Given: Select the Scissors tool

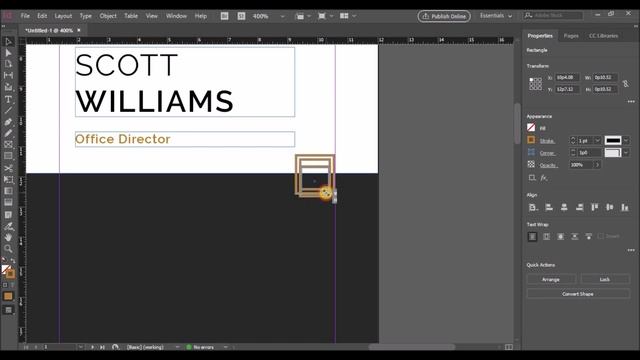Looking at the screenshot, I should 8,168.
